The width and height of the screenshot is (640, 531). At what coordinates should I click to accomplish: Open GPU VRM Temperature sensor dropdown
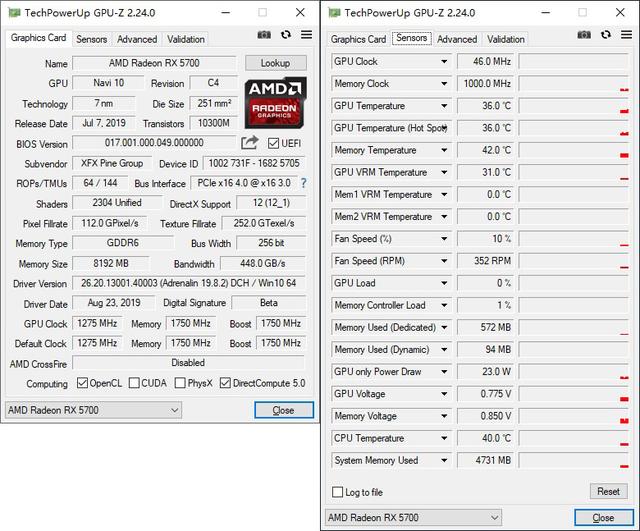[444, 172]
